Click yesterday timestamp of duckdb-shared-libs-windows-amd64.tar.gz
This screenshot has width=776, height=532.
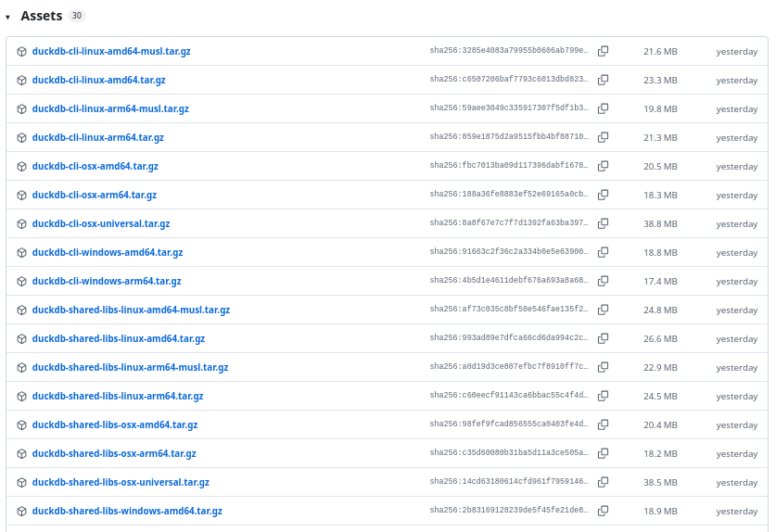(736, 512)
